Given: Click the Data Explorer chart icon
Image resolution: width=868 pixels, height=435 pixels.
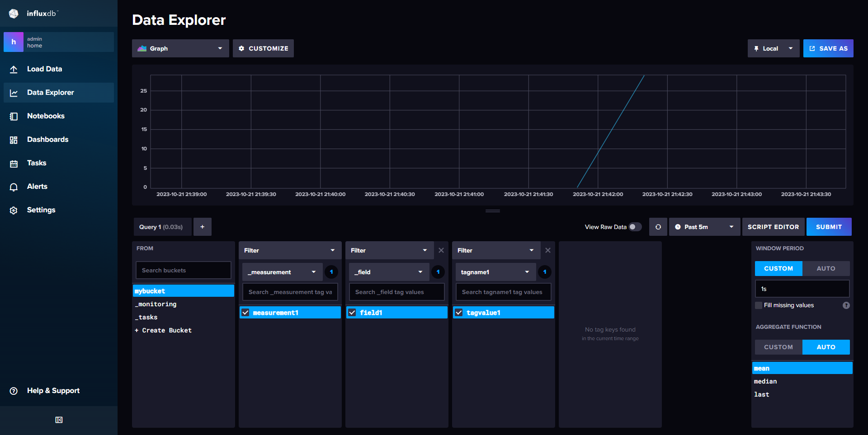Looking at the screenshot, I should click(x=14, y=93).
